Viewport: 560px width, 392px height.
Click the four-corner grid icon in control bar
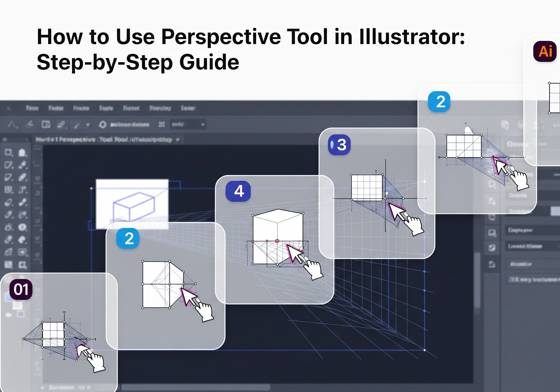[161, 124]
